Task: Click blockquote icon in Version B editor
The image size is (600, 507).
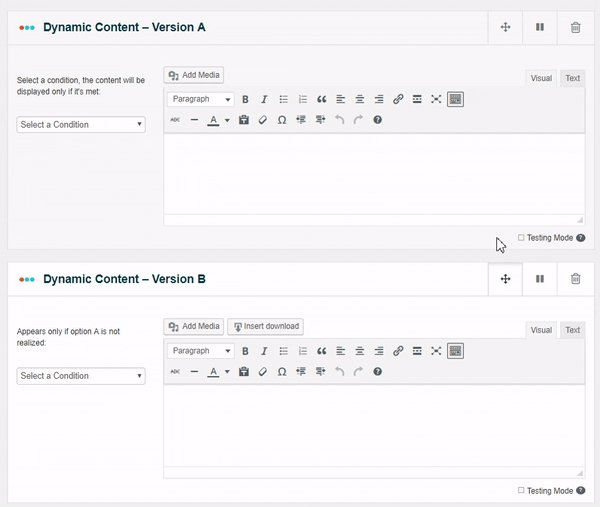Action: click(x=321, y=351)
